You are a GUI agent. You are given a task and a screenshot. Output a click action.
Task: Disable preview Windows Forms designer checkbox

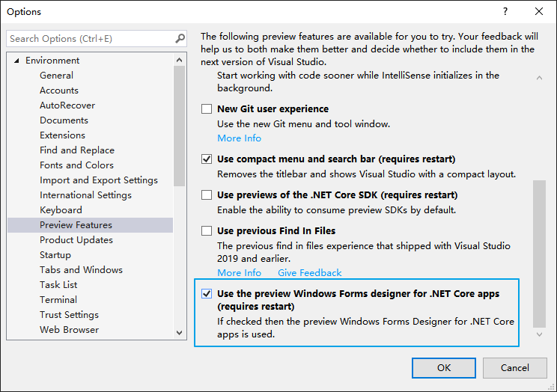207,294
